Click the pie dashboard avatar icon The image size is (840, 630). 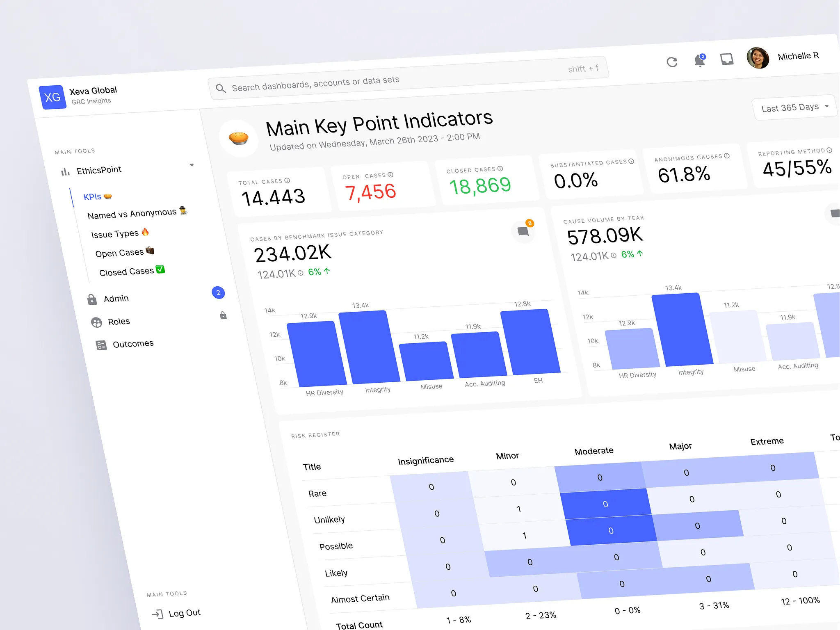pyautogui.click(x=239, y=138)
